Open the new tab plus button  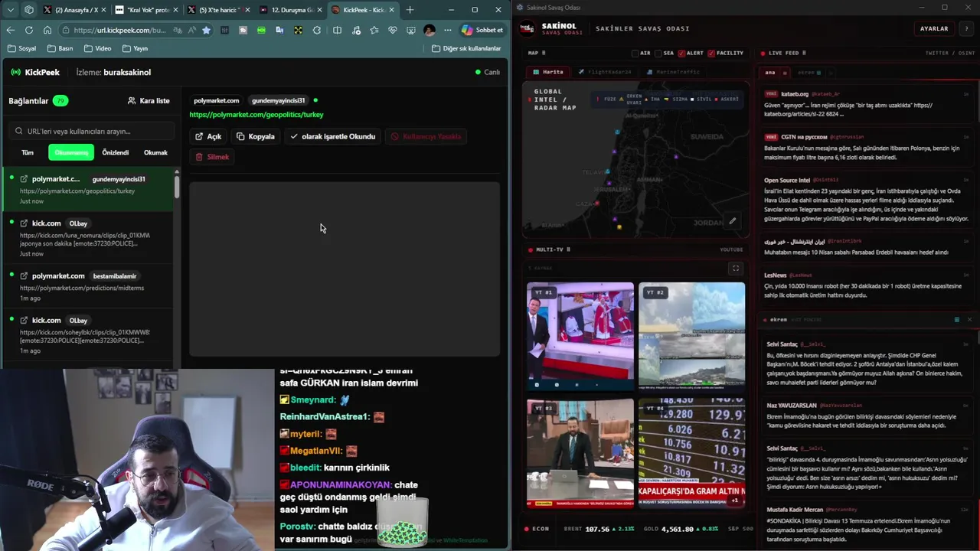[x=410, y=10]
